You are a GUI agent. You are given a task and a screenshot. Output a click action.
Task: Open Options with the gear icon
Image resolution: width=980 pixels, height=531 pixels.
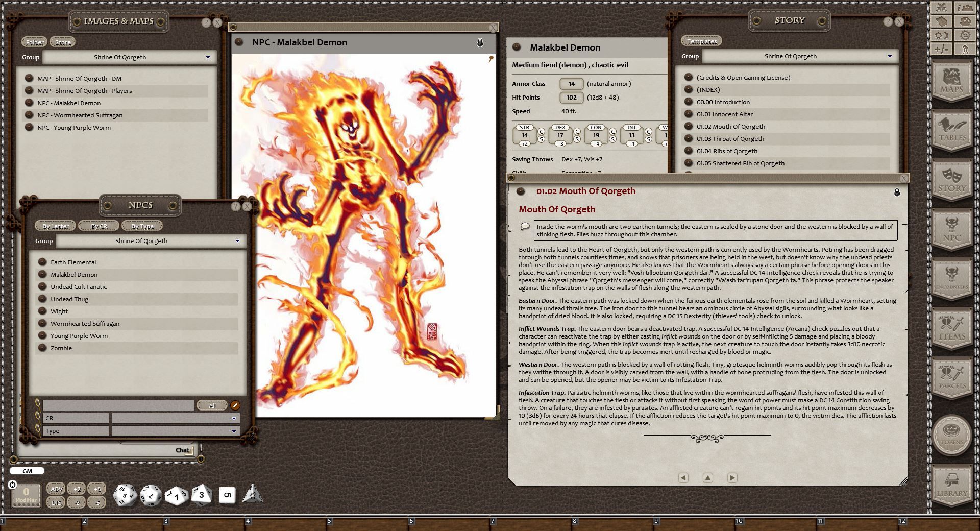(x=966, y=35)
